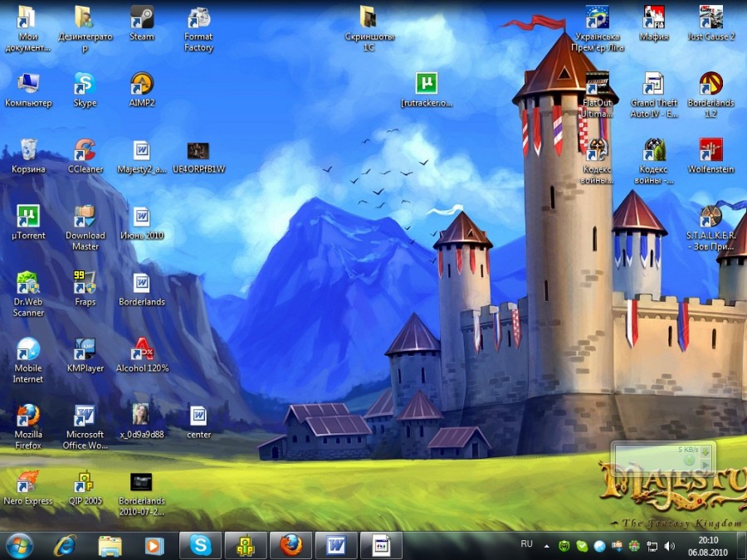
Task: Click the Borderlands Word document on desktop
Action: tap(142, 289)
